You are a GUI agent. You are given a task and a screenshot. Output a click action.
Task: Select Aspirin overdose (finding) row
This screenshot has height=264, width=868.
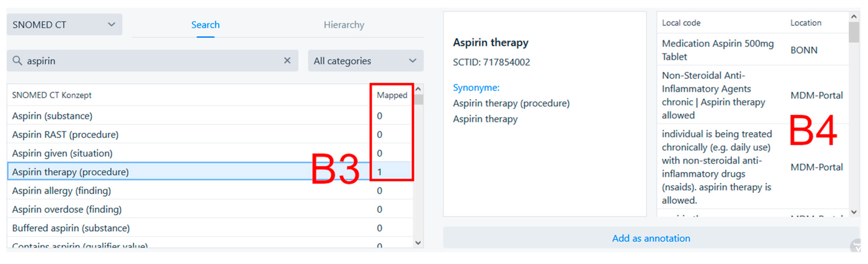(x=67, y=210)
